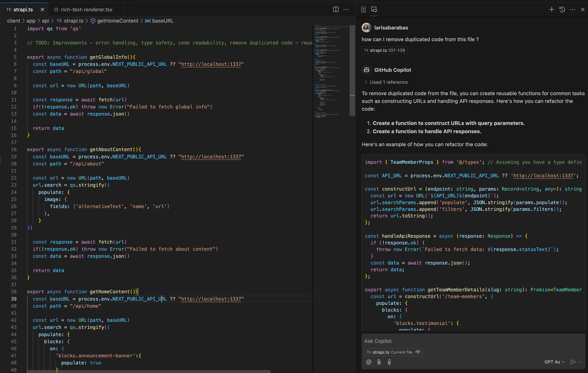Toggle current file visibility eye icon

click(418, 352)
